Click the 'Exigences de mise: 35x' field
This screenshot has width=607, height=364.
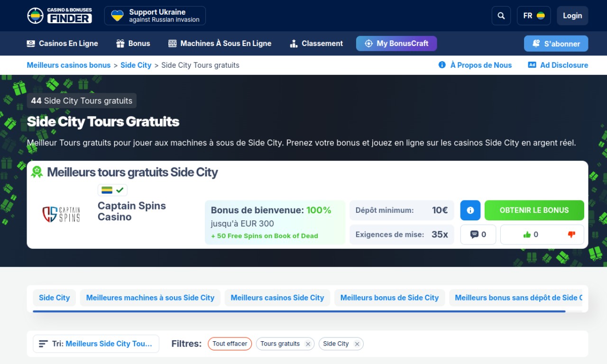click(402, 235)
